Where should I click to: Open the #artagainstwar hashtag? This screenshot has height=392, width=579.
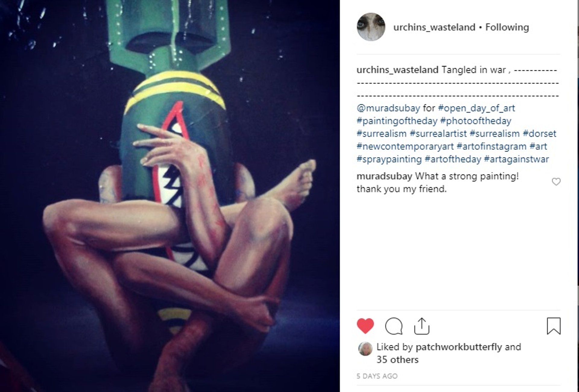[516, 159]
